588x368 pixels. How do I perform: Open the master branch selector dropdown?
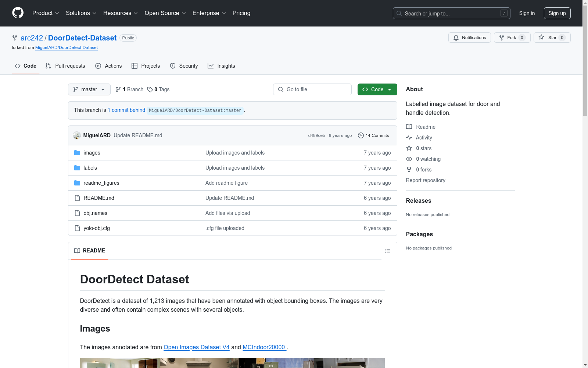pyautogui.click(x=89, y=89)
